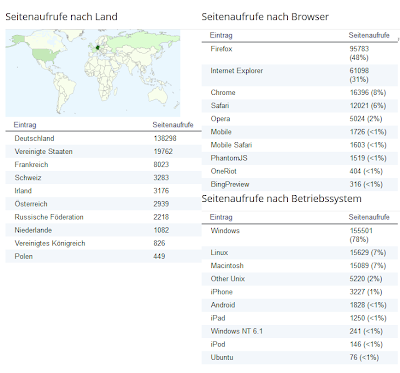Click Linux value 15629 (7%)
Screen dimensions: 400x373
coord(368,253)
